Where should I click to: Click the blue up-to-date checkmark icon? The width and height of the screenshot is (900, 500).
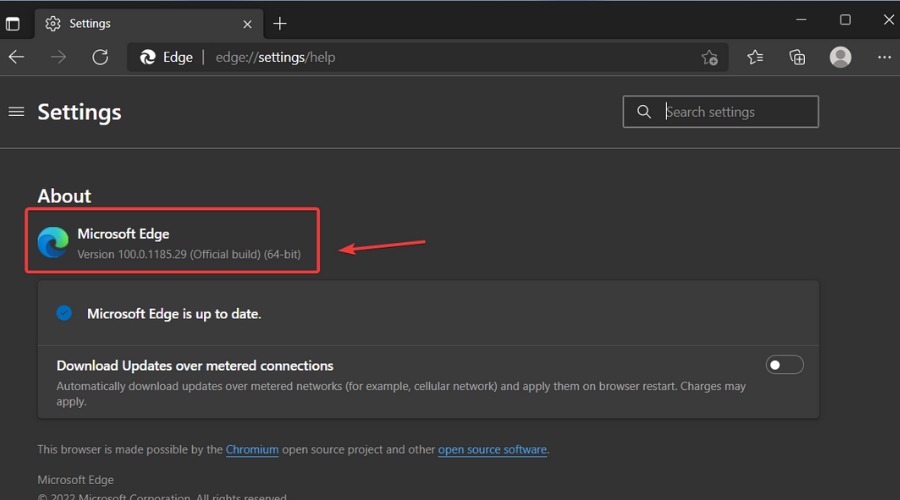click(64, 313)
